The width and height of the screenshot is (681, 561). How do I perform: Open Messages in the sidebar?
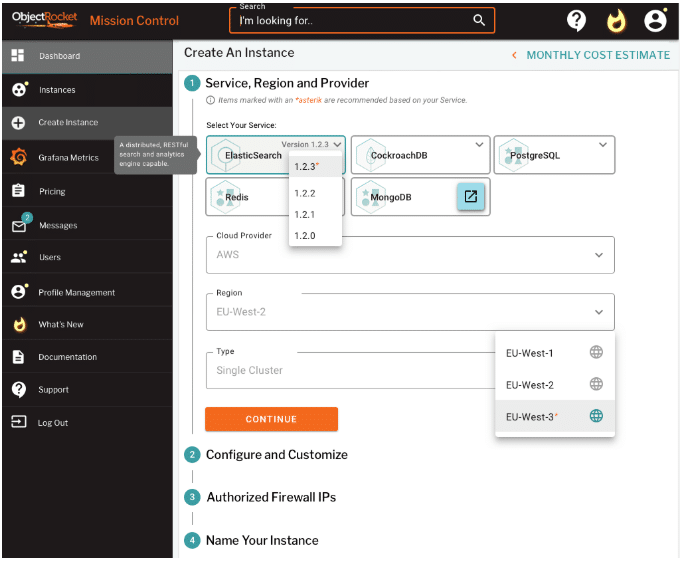click(x=87, y=225)
